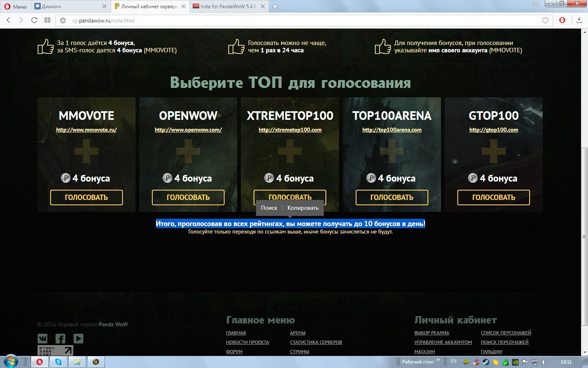Go to ГЛАВНАЯ in the footer menu
Image resolution: width=588 pixels, height=368 pixels.
point(236,333)
